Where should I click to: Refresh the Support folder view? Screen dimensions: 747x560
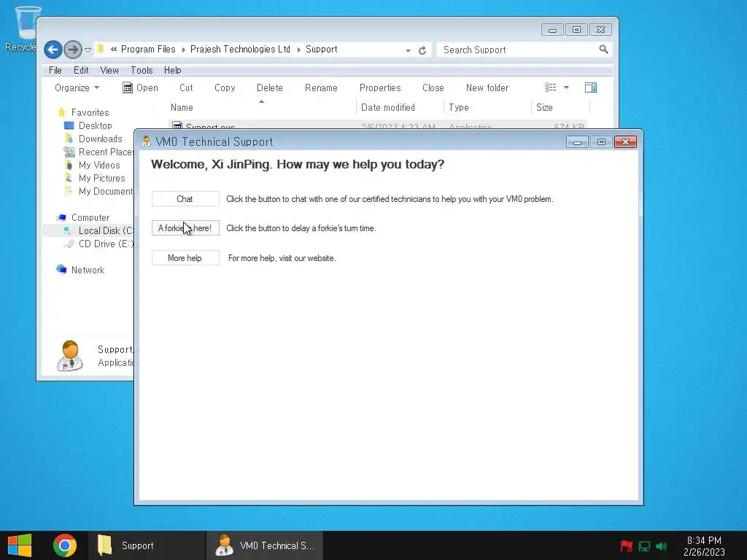tap(422, 50)
